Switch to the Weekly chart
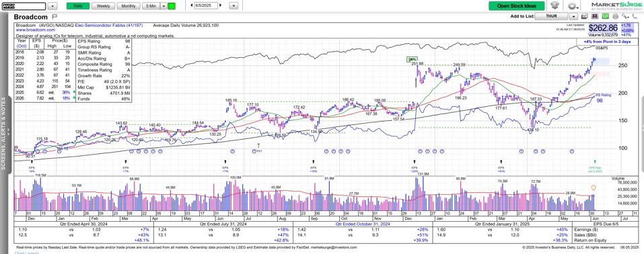644x254 pixels. pyautogui.click(x=103, y=6)
